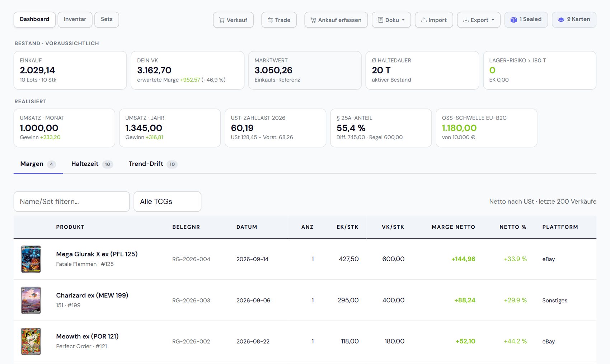Image resolution: width=610 pixels, height=364 pixels.
Task: Open Meowth ex card thumbnail
Action: (31, 341)
